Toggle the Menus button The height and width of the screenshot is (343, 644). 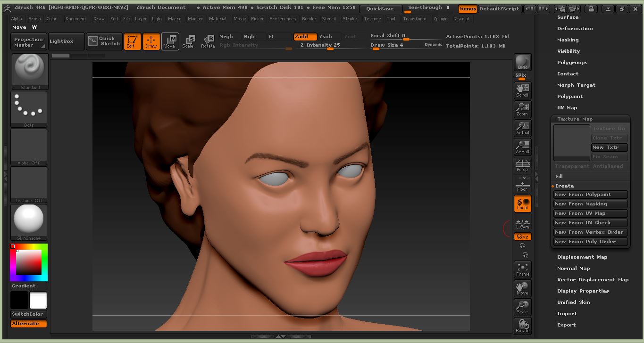coord(468,9)
